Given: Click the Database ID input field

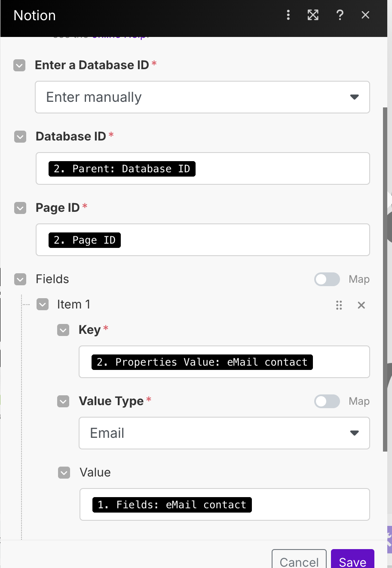Looking at the screenshot, I should 279,168.
